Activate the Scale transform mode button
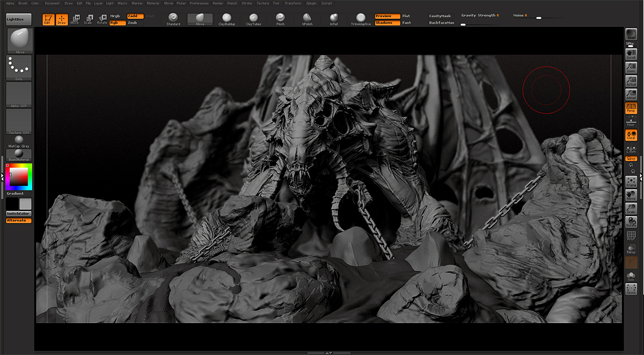 88,19
